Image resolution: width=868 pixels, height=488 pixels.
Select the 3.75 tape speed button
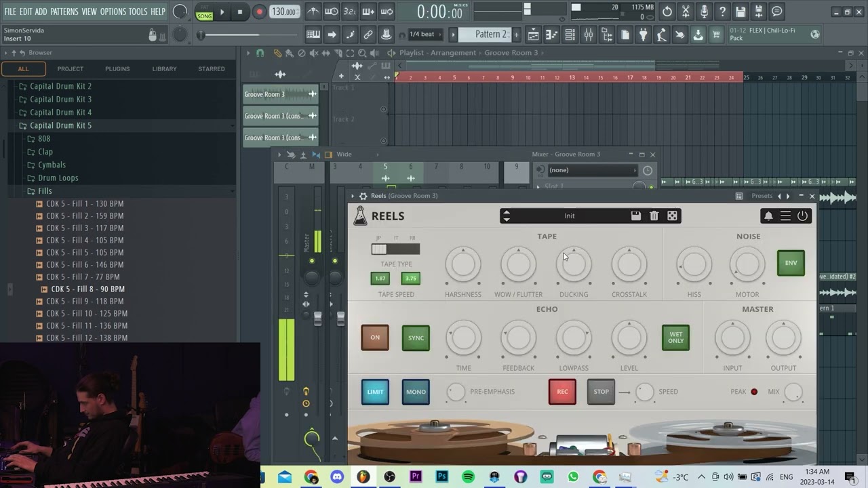tap(410, 279)
